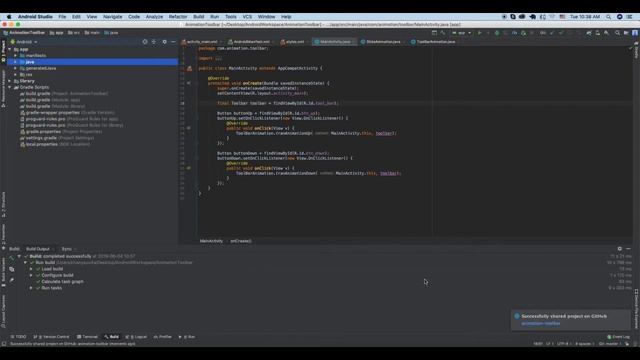The width and height of the screenshot is (640, 360).
Task: Click the locate/scroll-from-source target icon in Project panel
Action: (145, 42)
